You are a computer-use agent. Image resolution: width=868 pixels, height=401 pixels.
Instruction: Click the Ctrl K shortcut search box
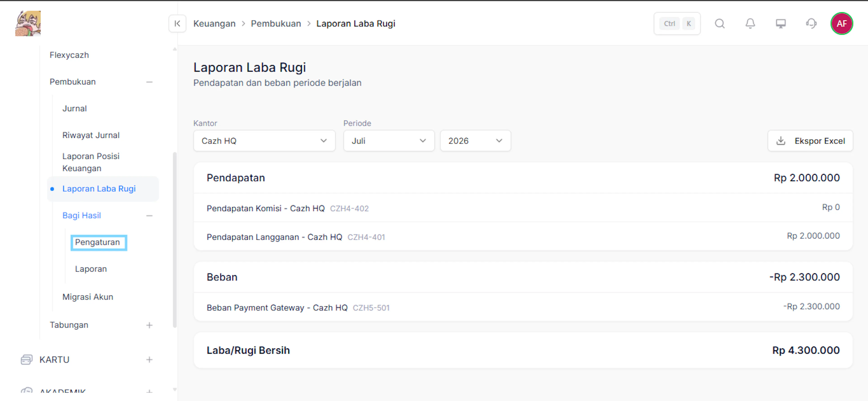[677, 24]
